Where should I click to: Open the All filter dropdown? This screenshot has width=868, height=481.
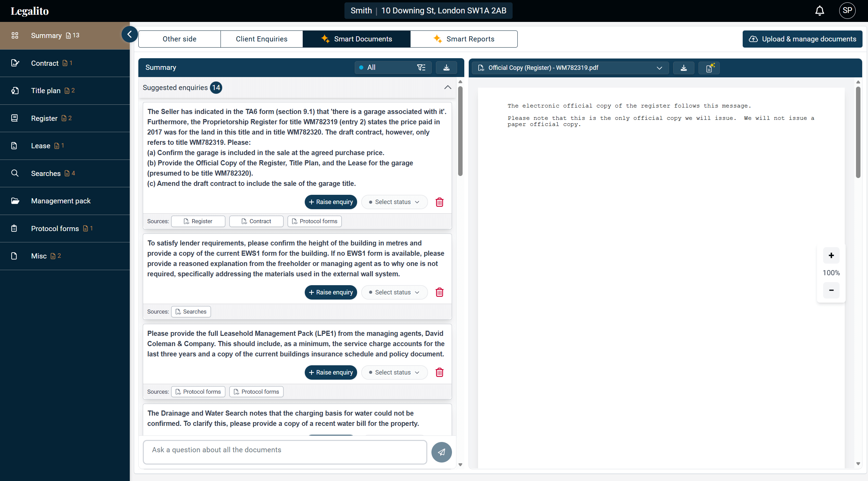(393, 67)
